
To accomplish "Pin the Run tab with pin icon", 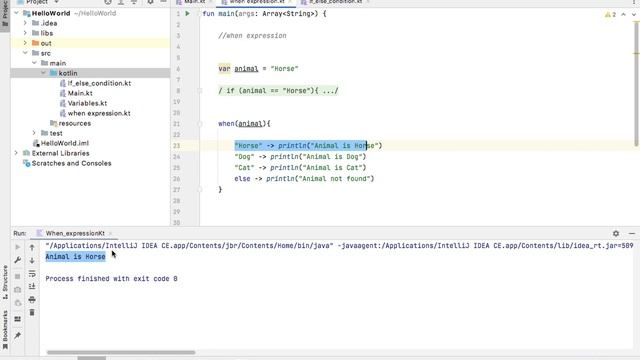I will (18, 335).
